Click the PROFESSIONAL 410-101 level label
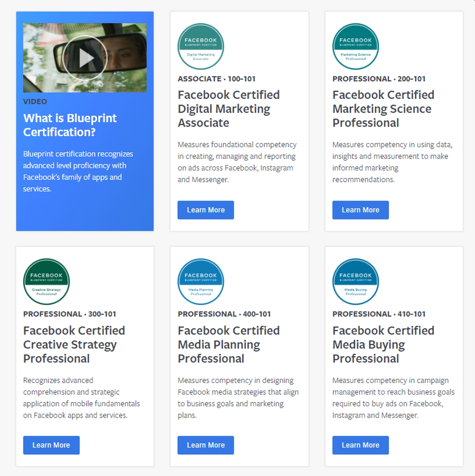The image size is (475, 476). (379, 314)
